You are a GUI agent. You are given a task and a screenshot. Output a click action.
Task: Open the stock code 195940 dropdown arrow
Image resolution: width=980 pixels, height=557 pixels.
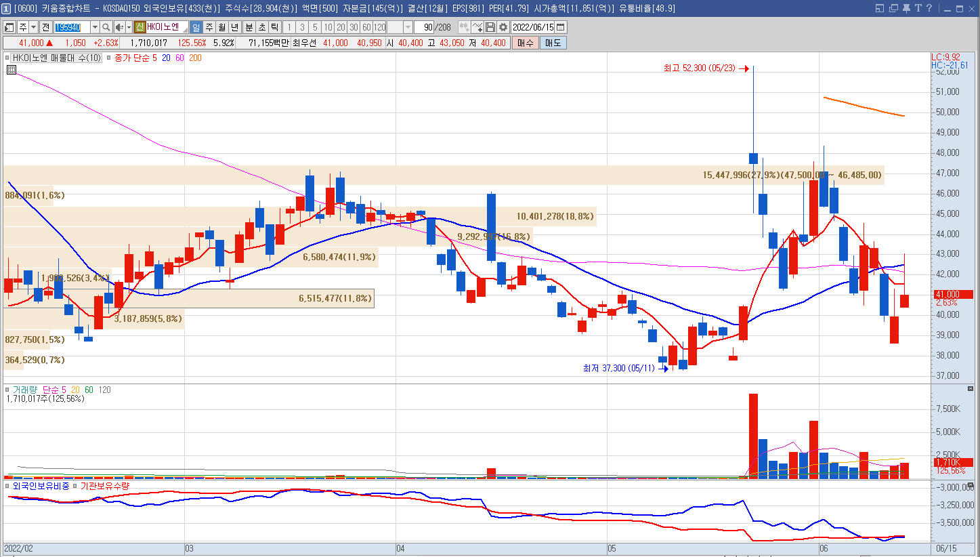[94, 27]
